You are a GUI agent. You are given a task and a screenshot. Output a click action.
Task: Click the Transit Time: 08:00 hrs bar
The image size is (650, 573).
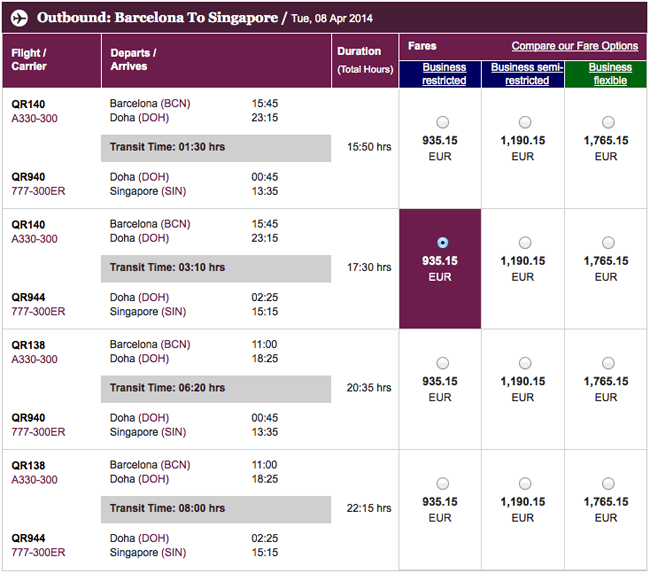coord(216,510)
